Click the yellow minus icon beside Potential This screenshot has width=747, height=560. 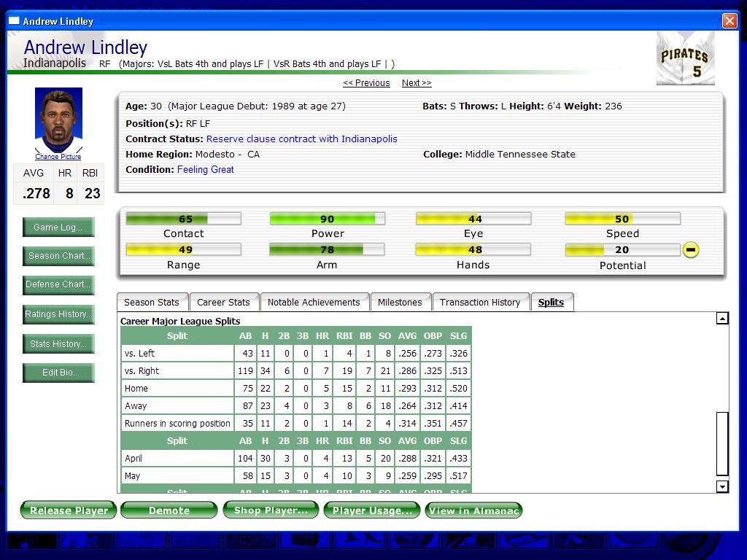coord(690,249)
